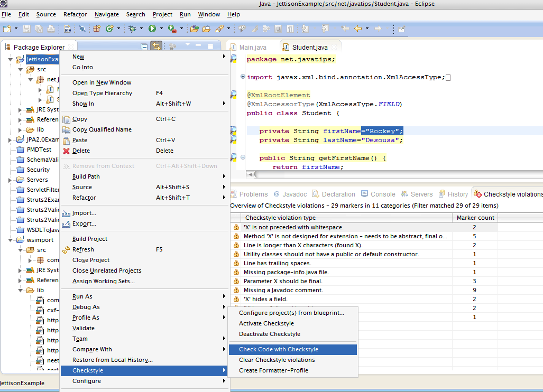Click the Debug bug toolbar icon
Viewport: 543px width, 392px height.
(132, 29)
